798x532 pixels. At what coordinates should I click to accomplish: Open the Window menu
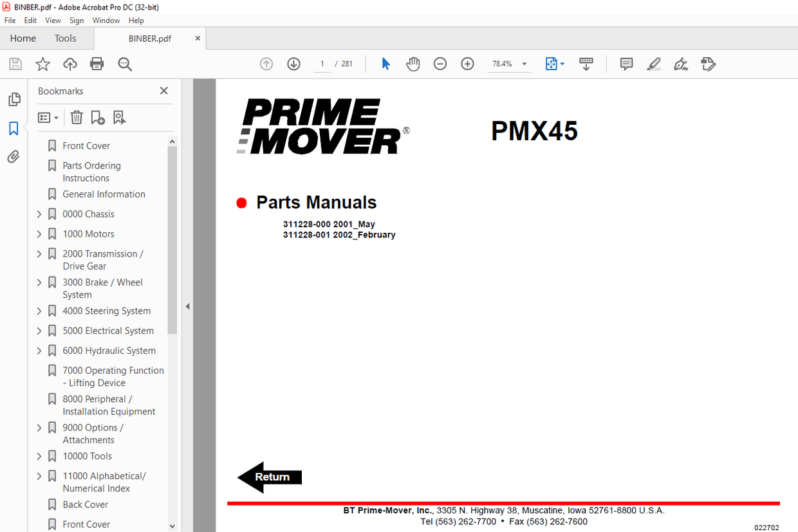[106, 20]
